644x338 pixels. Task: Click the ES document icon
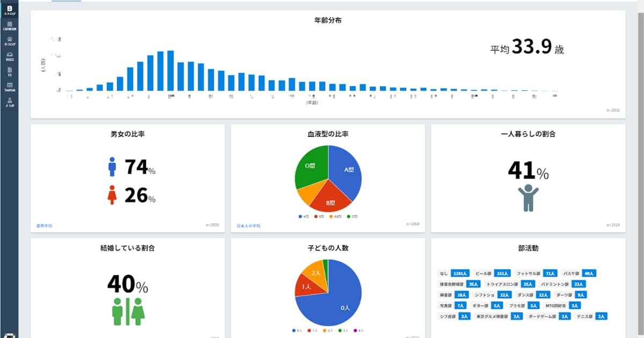(x=9, y=71)
